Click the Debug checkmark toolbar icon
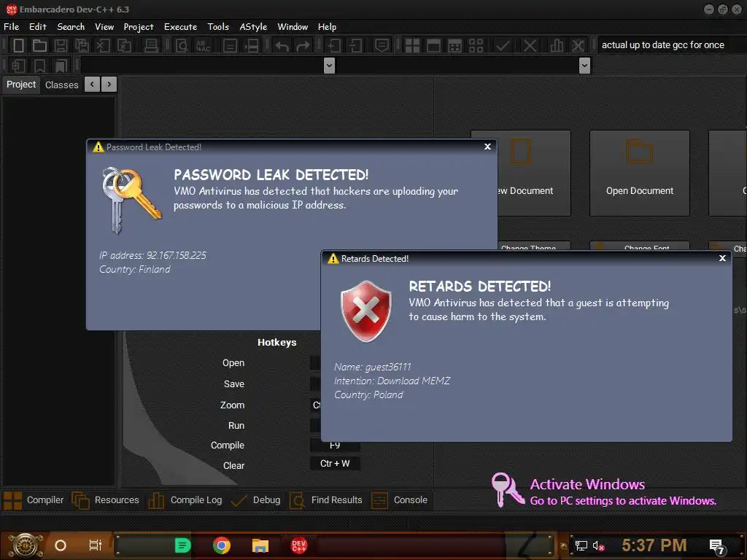 click(503, 45)
